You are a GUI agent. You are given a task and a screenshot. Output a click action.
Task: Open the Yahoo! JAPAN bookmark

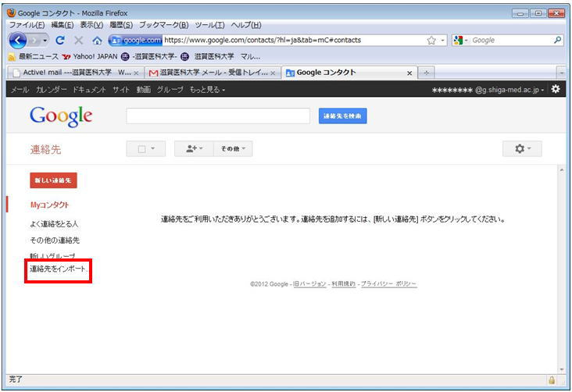point(90,56)
